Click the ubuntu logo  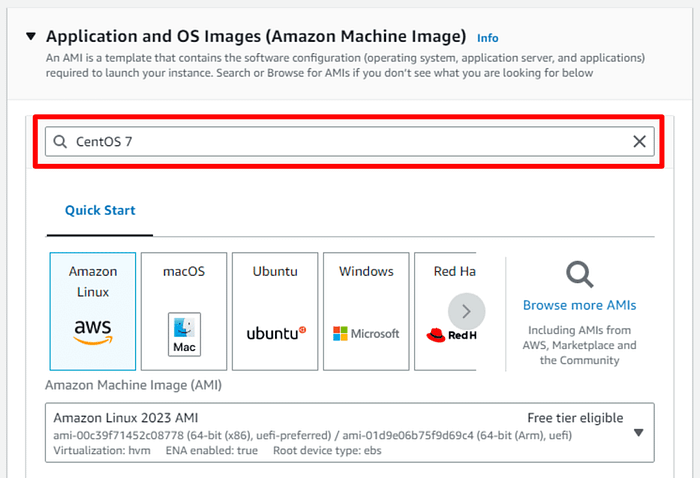click(276, 333)
